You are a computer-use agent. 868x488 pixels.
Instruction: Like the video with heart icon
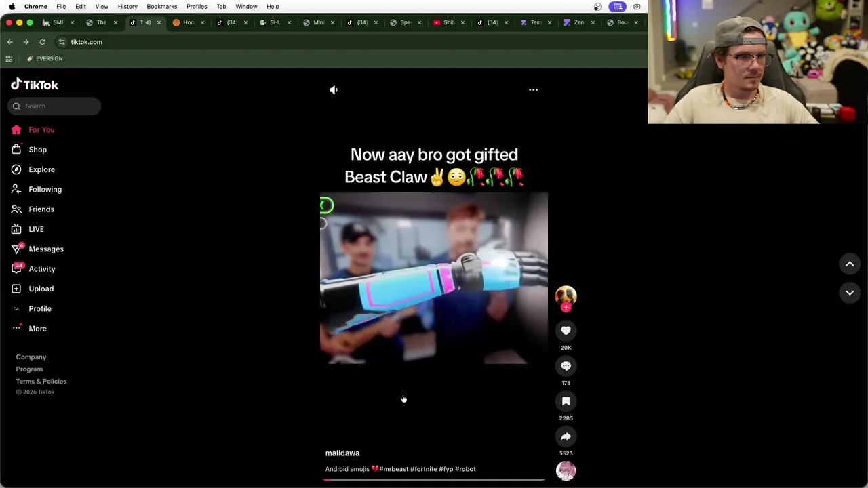566,331
